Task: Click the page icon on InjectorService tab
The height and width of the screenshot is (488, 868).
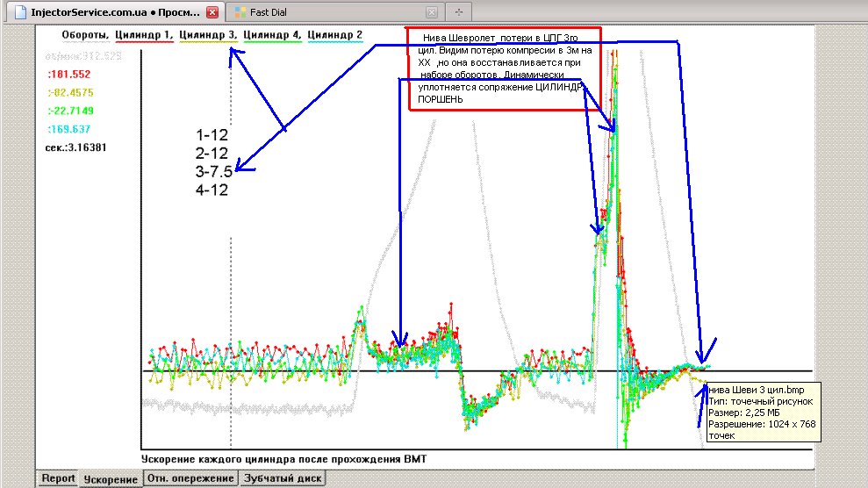Action: click(20, 12)
